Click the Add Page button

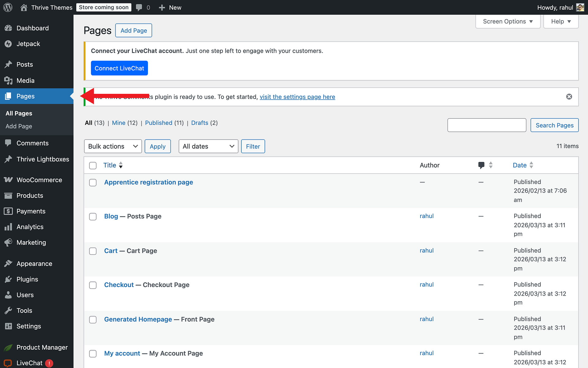click(x=133, y=30)
